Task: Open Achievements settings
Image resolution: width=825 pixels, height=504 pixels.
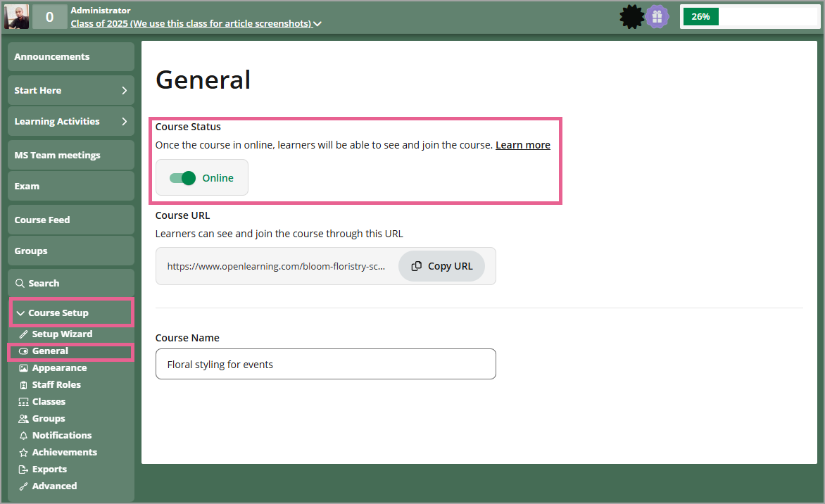Action: (x=65, y=452)
